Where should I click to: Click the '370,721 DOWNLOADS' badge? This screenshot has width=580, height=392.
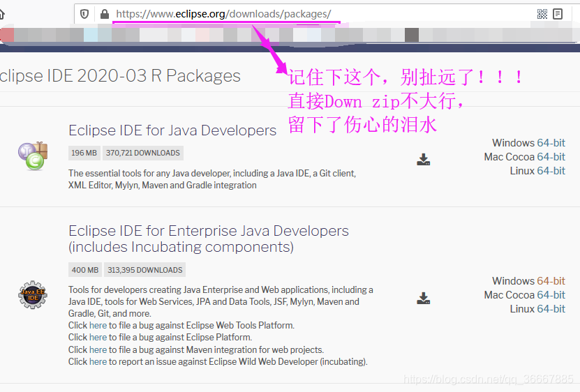[x=143, y=153]
